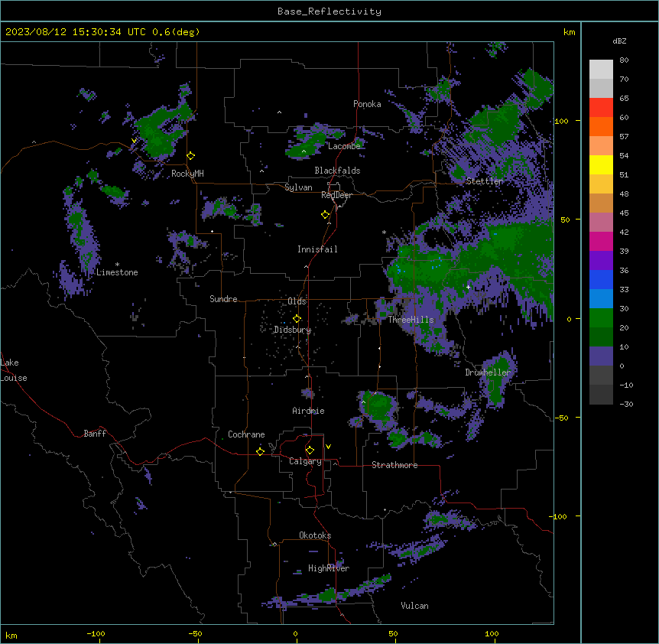659x644 pixels.
Task: Select the Drumheller label
Action: pos(488,372)
